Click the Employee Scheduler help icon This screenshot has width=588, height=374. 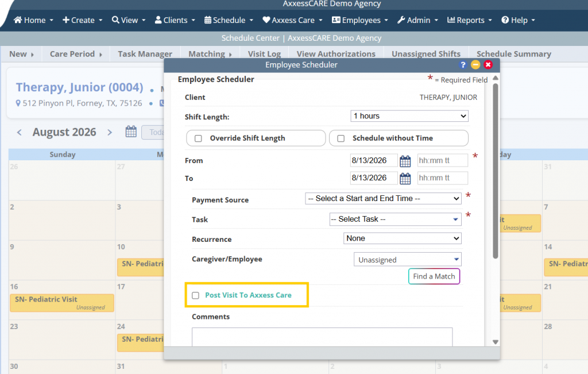(463, 65)
